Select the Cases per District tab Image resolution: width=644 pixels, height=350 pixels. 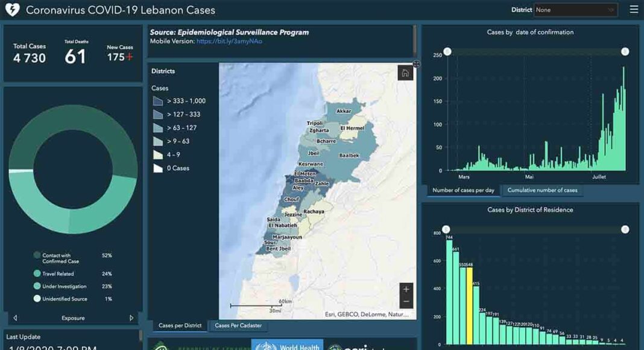pos(180,326)
